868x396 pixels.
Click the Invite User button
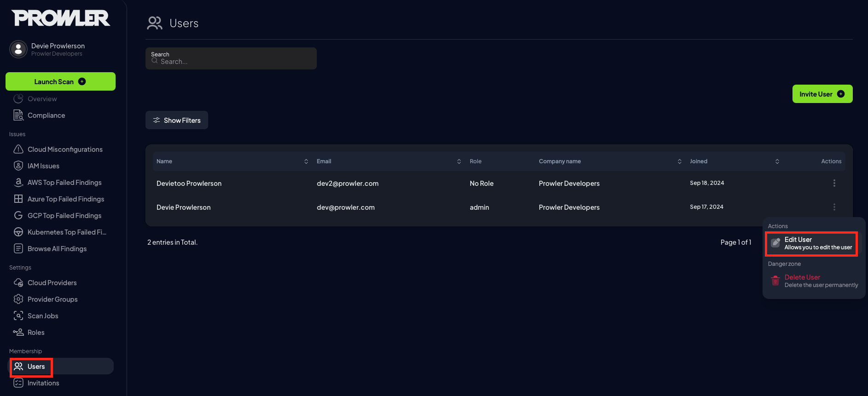pyautogui.click(x=822, y=94)
